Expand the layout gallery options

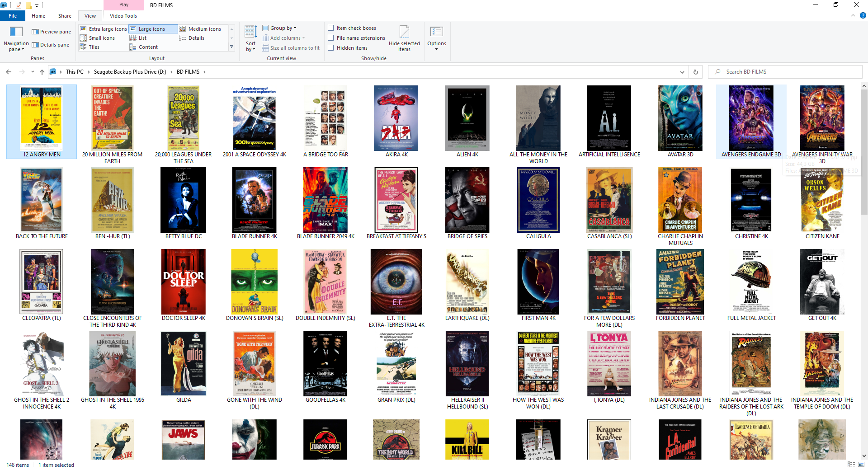(232, 47)
